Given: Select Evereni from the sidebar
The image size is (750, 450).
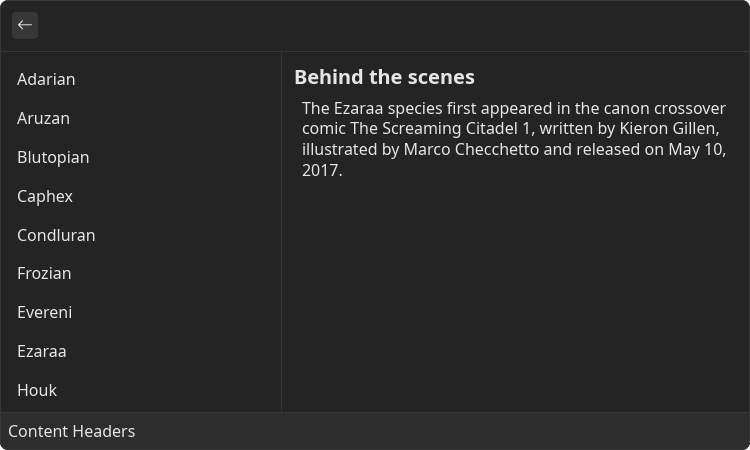Looking at the screenshot, I should point(141,312).
